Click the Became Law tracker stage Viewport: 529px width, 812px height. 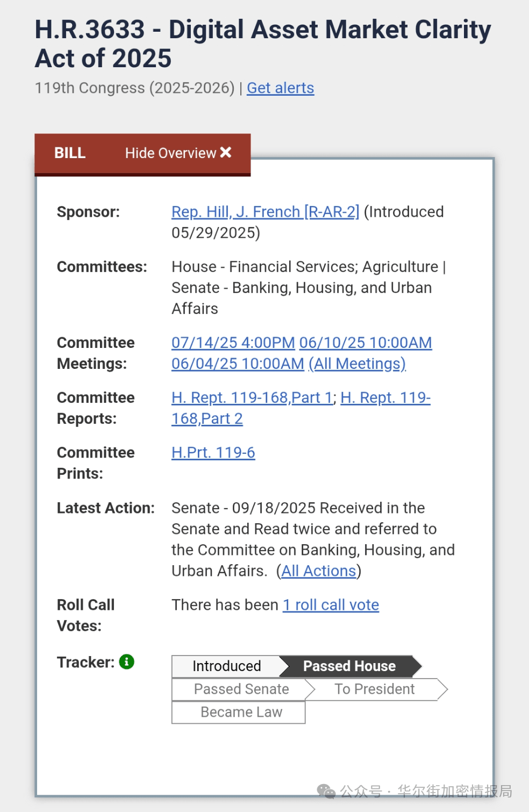click(x=241, y=713)
